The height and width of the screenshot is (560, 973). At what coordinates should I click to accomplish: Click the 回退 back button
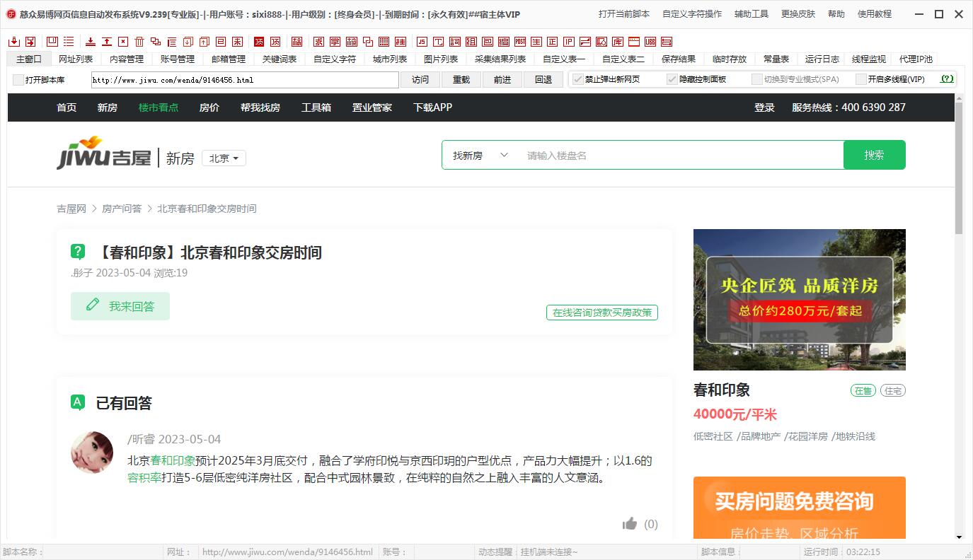[543, 80]
